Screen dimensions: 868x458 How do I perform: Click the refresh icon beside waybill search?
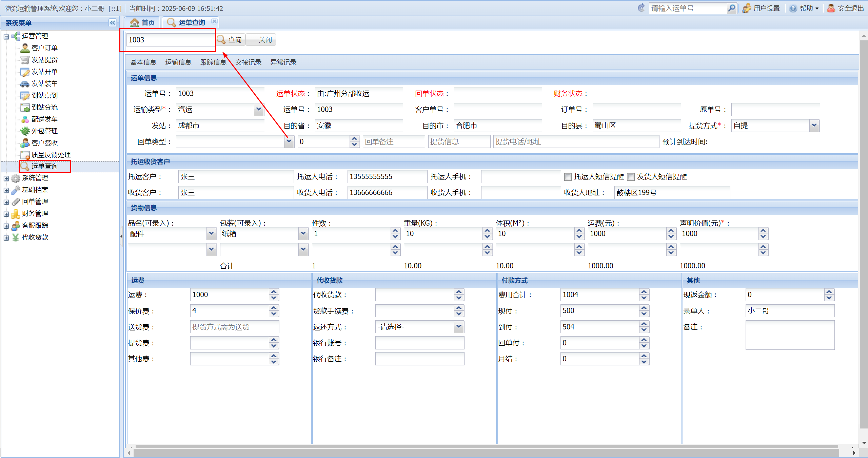641,8
